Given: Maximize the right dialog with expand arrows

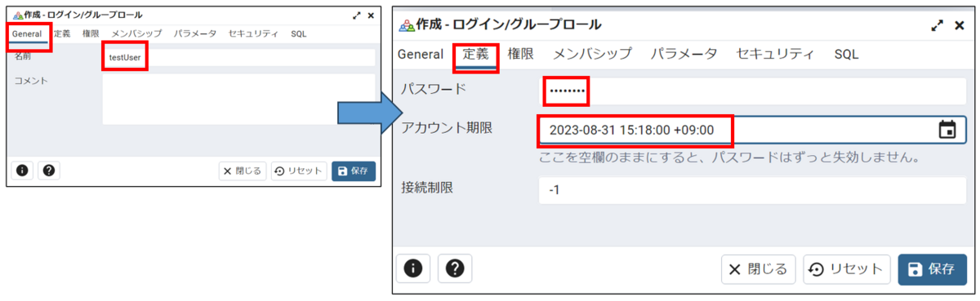Looking at the screenshot, I should 937,25.
